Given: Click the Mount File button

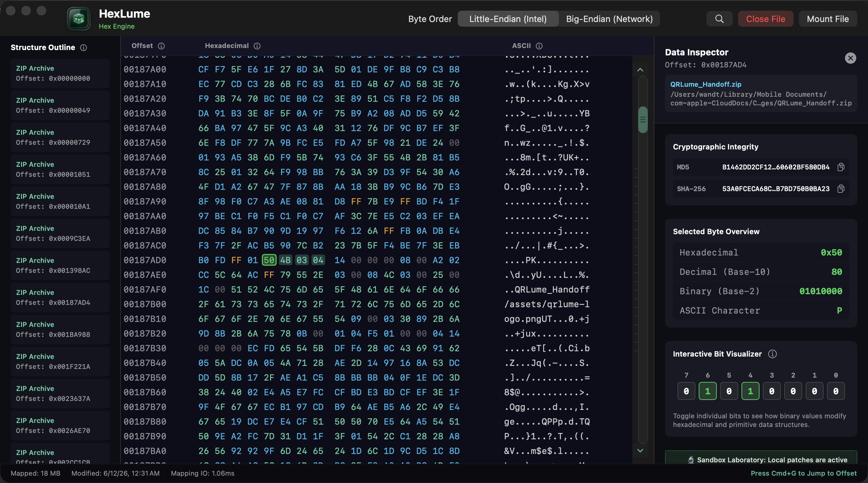Looking at the screenshot, I should pos(828,19).
